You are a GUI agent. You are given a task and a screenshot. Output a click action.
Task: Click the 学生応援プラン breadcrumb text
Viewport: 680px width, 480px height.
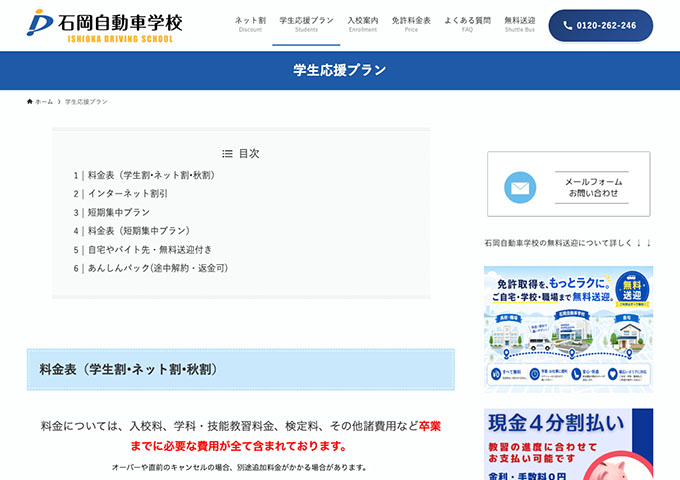coord(86,101)
